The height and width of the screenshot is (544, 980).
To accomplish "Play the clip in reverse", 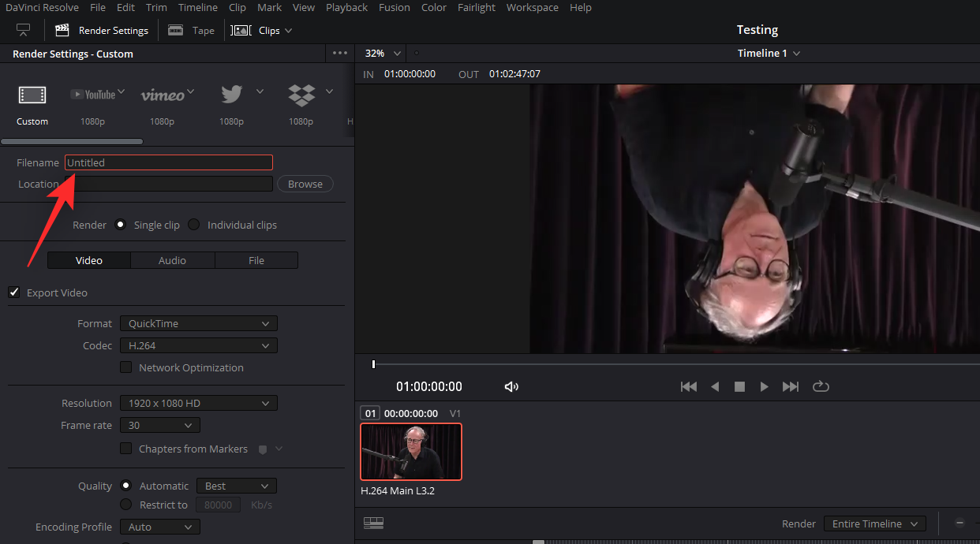I will coord(715,386).
